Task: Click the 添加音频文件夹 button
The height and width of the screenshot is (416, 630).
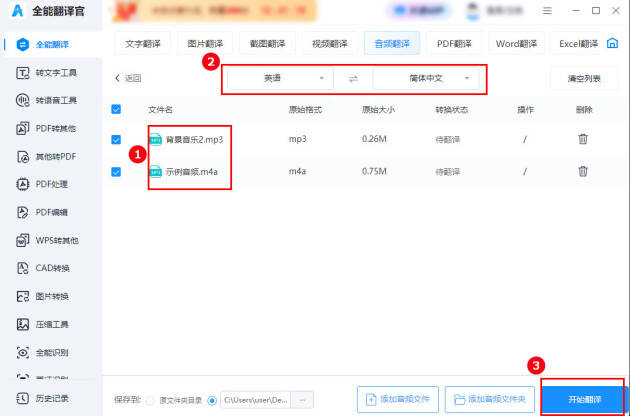Action: tap(490, 399)
